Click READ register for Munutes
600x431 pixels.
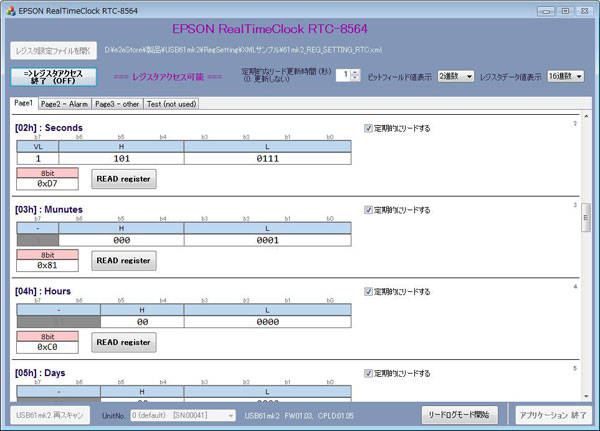click(x=124, y=261)
